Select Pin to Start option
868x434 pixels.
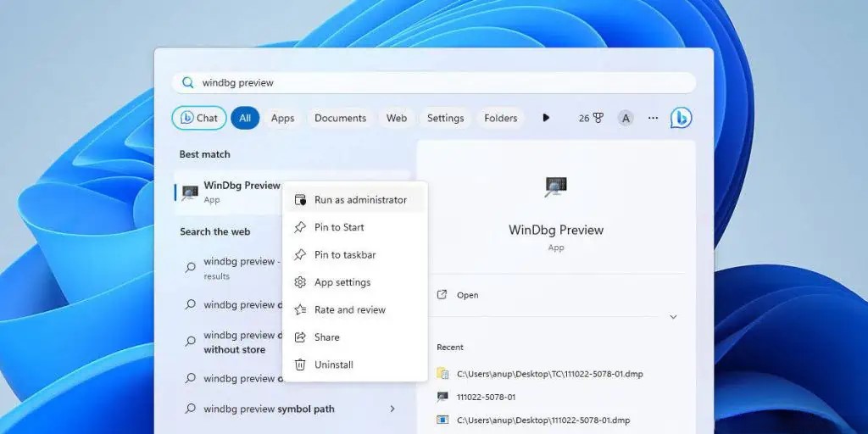(x=338, y=227)
